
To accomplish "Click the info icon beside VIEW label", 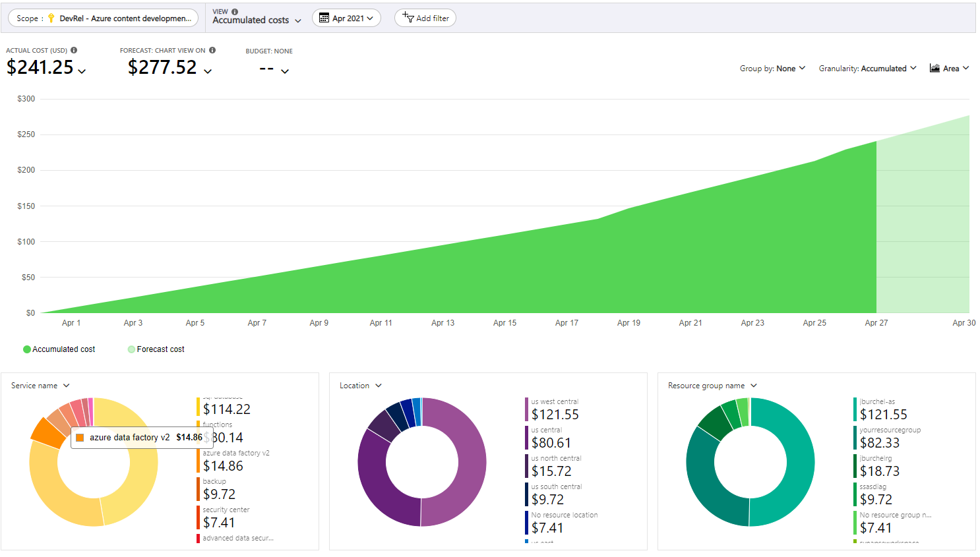I will [235, 11].
